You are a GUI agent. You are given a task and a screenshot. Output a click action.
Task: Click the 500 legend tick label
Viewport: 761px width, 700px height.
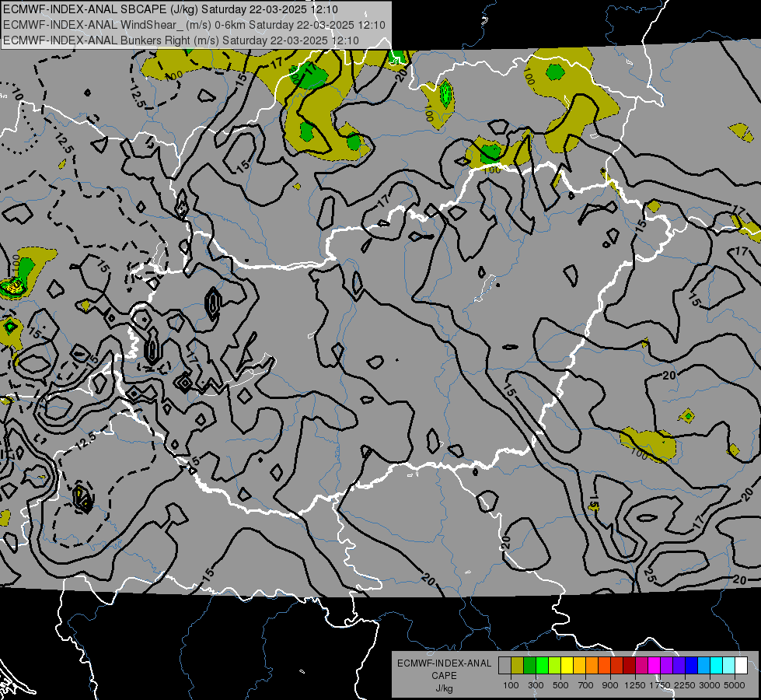click(x=560, y=685)
